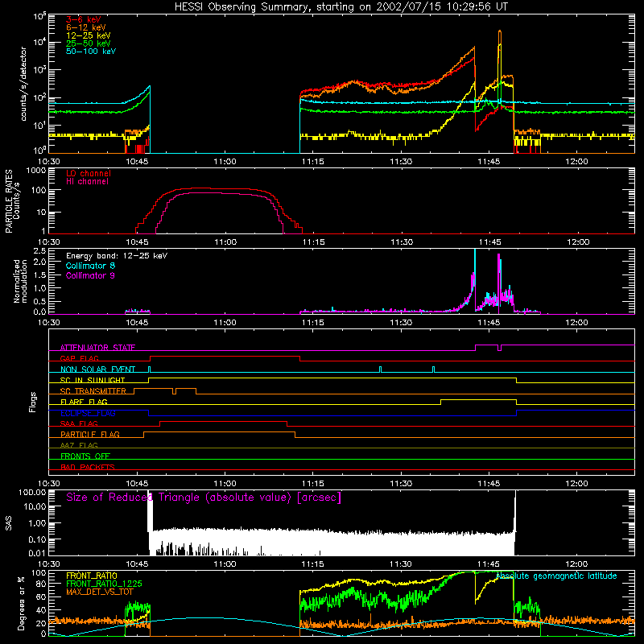The height and width of the screenshot is (644, 644).
Task: Click the BAD_PACKETS flag label
Action: 88,467
